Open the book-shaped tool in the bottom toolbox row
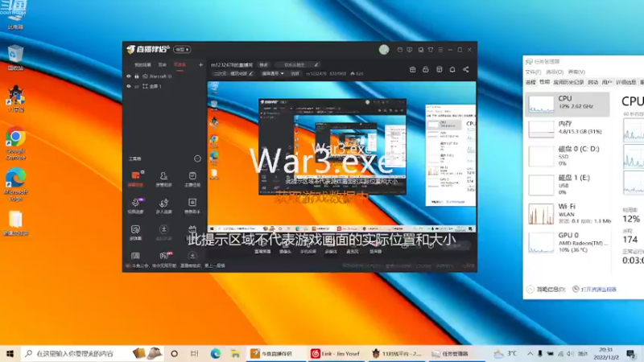 click(x=135, y=256)
